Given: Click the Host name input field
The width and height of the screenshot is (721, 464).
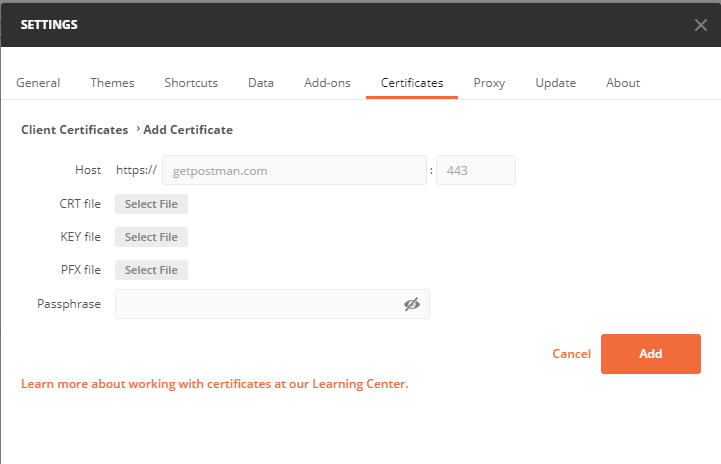Looking at the screenshot, I should point(294,170).
